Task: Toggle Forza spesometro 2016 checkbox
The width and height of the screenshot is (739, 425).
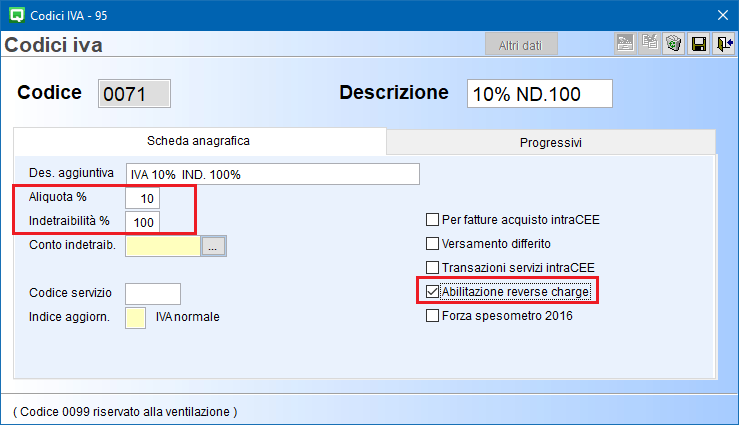Action: tap(433, 316)
